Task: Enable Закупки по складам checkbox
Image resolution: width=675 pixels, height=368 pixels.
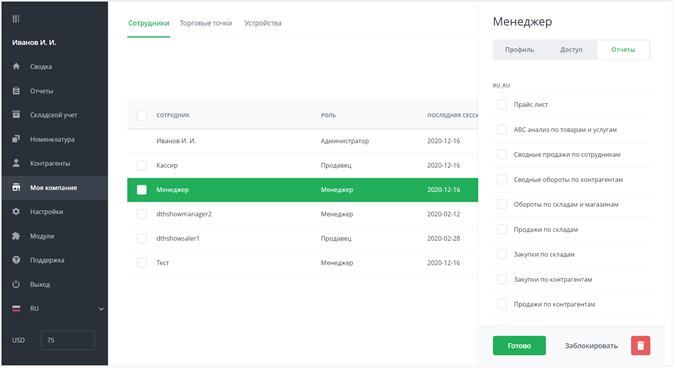Action: [x=502, y=254]
